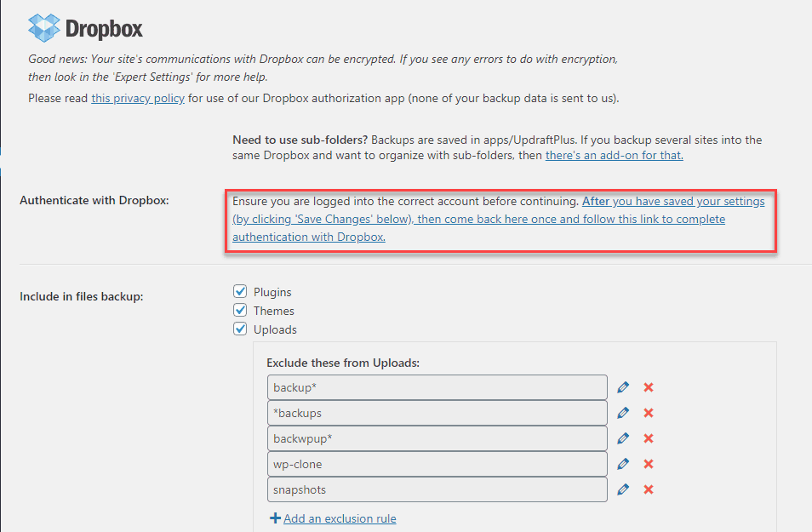Click the Themes label text
812x532 pixels.
[x=274, y=311]
